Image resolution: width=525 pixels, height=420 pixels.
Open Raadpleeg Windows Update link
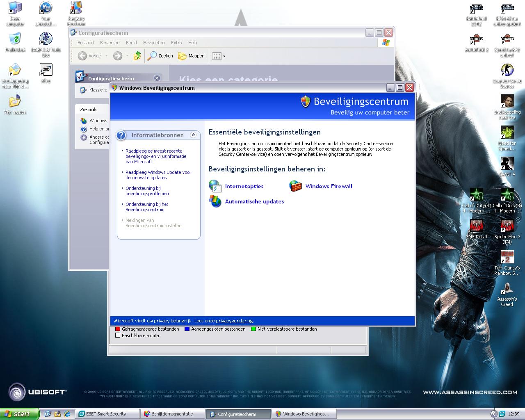click(158, 175)
